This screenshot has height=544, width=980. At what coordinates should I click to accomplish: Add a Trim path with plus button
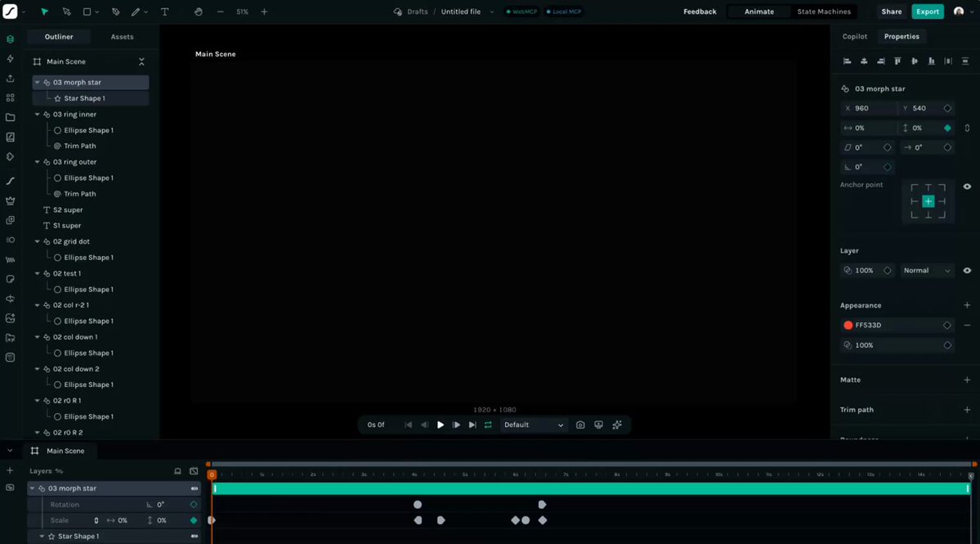tap(967, 410)
